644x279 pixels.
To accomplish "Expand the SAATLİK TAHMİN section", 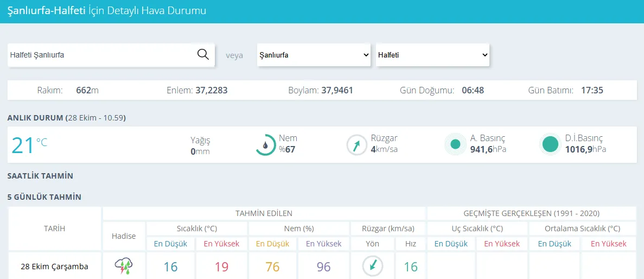I will tap(40, 176).
